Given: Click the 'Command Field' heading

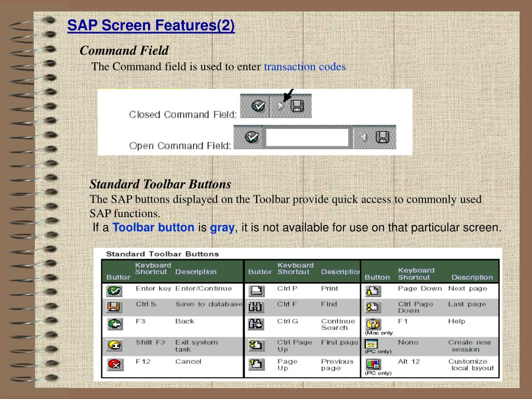Looking at the screenshot, I should [124, 50].
